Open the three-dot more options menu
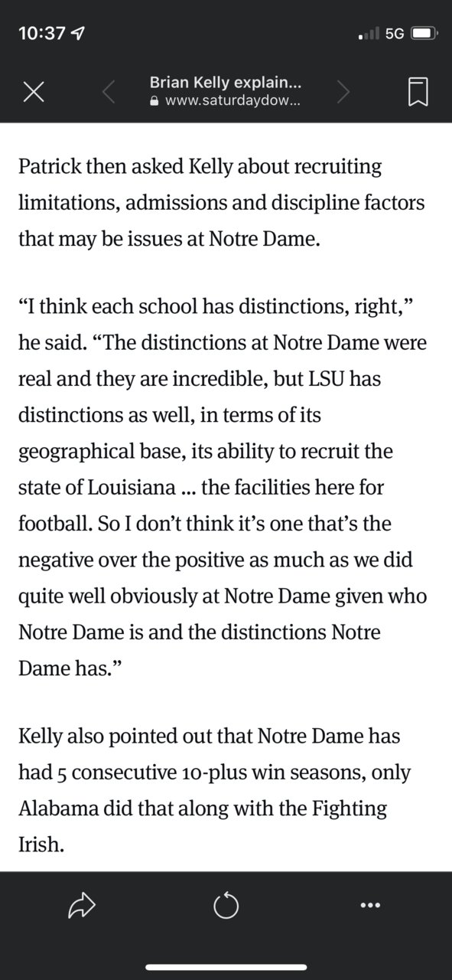 [370, 906]
